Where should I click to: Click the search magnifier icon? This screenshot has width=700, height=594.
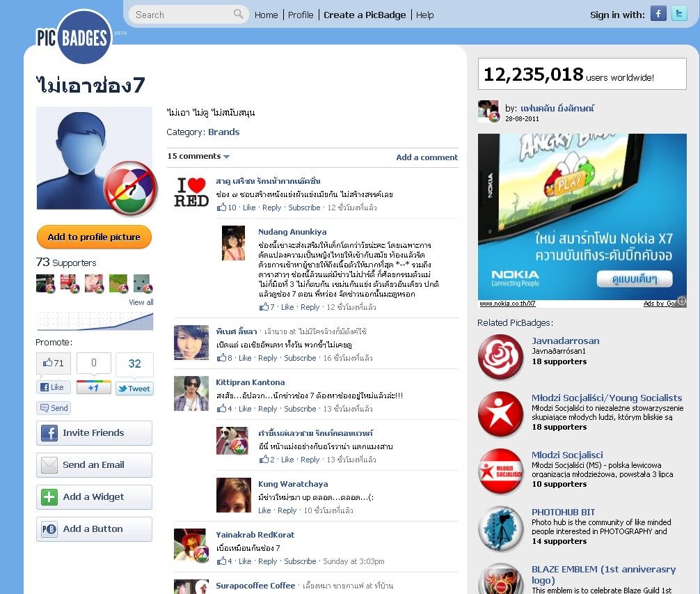239,14
